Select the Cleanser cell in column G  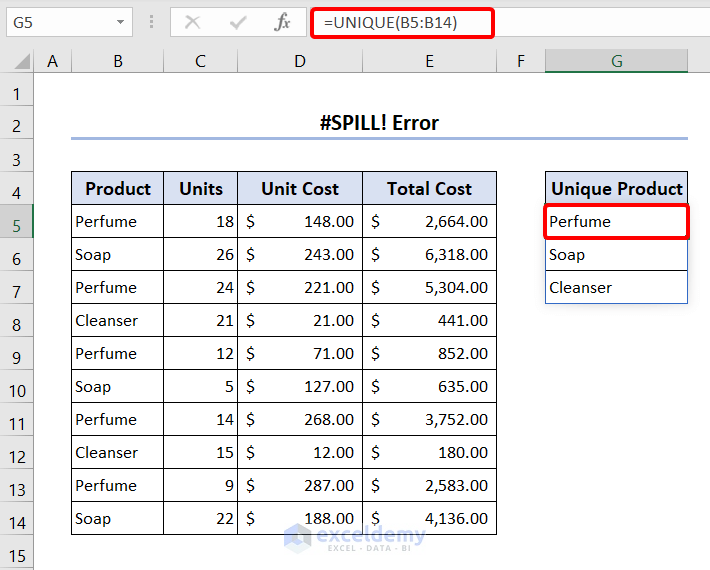[616, 287]
